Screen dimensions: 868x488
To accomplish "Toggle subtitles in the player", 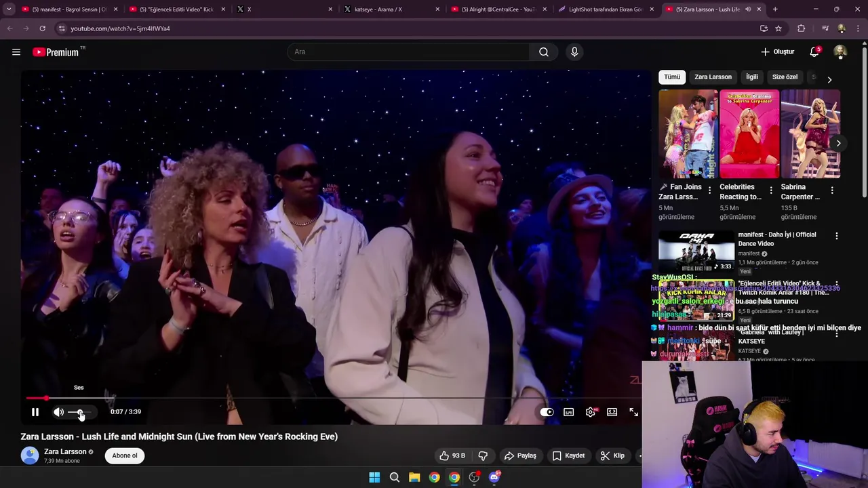I will 569,412.
